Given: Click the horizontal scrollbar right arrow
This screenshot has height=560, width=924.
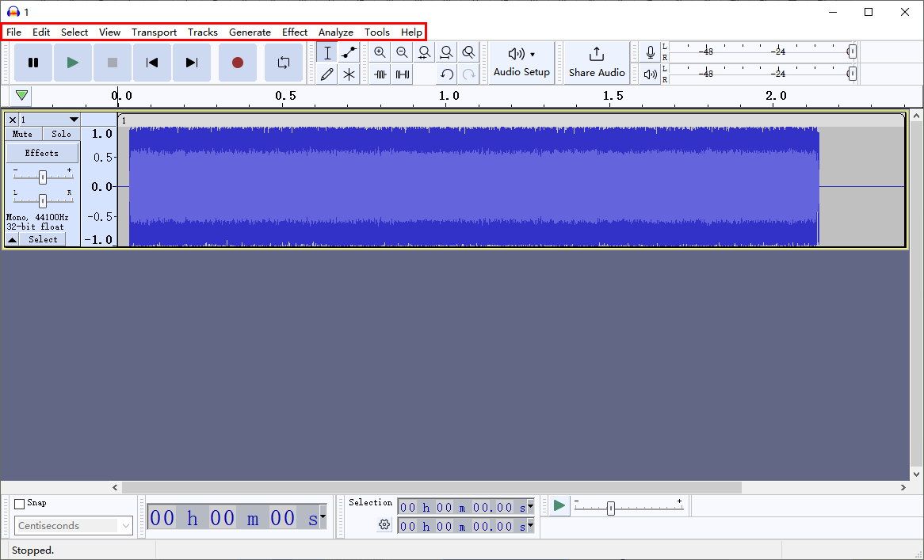Looking at the screenshot, I should [903, 488].
